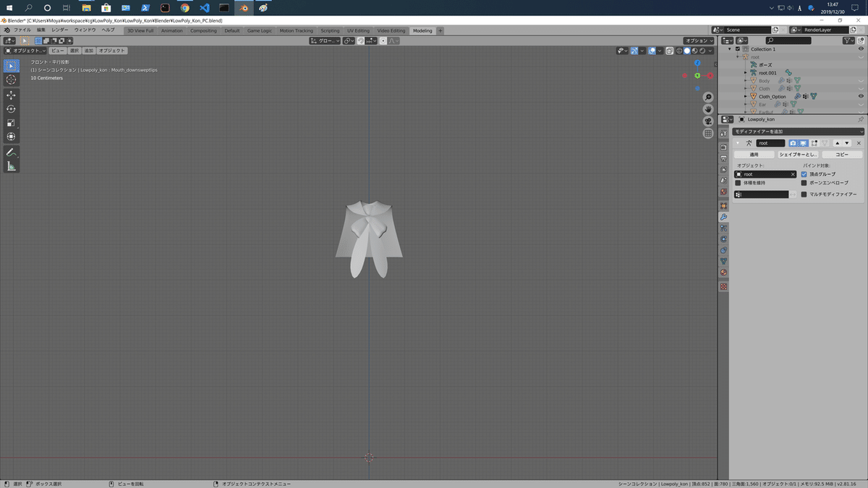Open the オプション dropdown

[x=699, y=40]
